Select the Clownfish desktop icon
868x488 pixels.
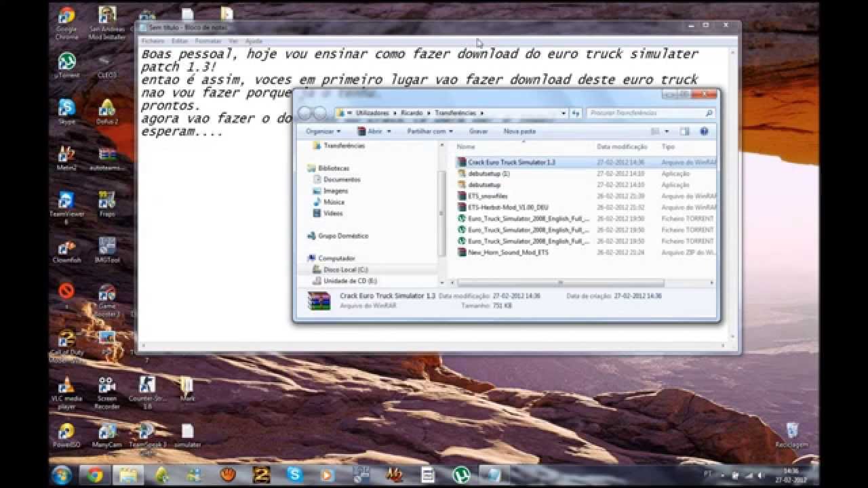(66, 250)
